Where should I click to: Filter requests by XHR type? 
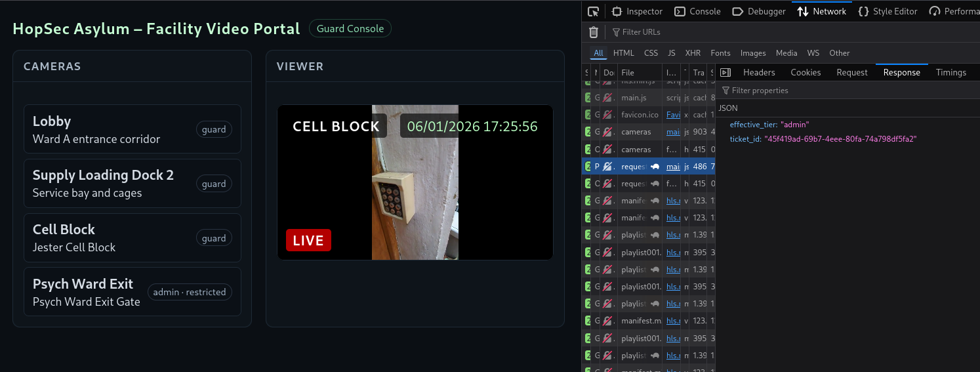(693, 53)
